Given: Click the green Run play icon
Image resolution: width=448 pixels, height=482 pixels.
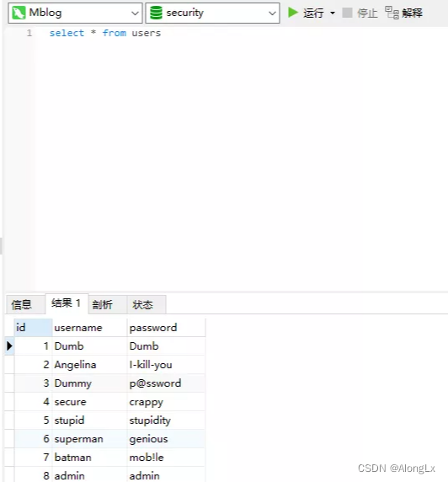Looking at the screenshot, I should tap(293, 13).
